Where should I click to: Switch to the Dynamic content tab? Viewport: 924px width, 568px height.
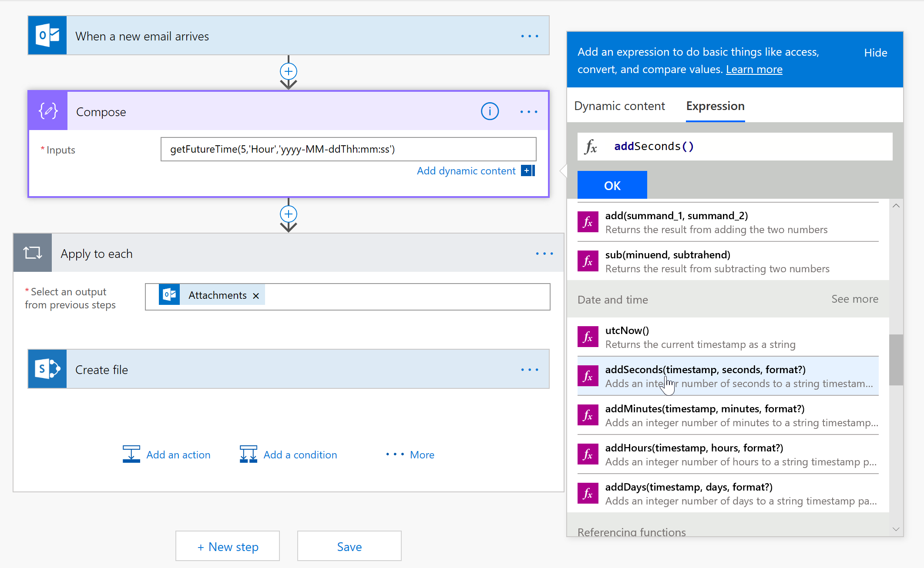(620, 106)
